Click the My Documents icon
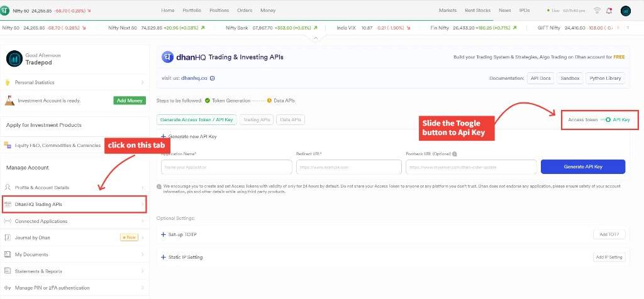Image resolution: width=644 pixels, height=299 pixels. 8,254
